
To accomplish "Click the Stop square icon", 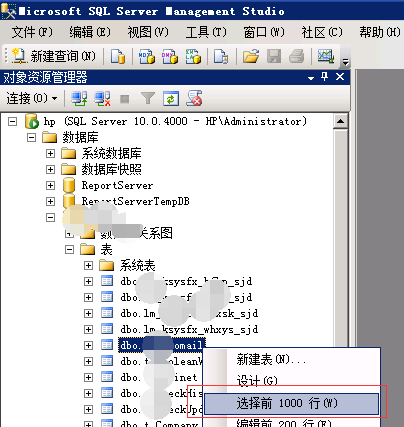I will click(125, 99).
